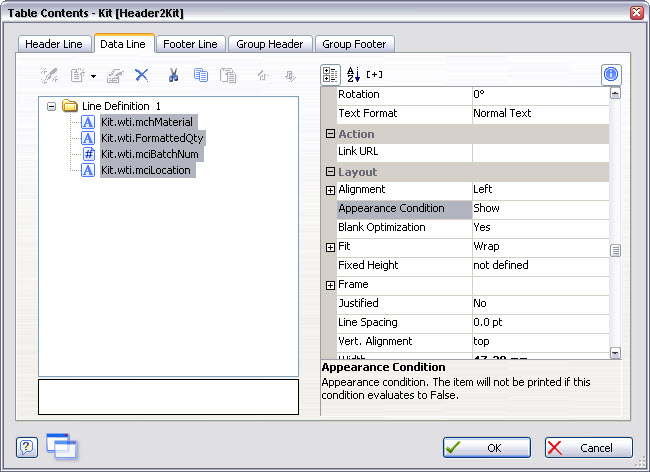
Task: Select the Data Line tab
Action: coord(123,44)
